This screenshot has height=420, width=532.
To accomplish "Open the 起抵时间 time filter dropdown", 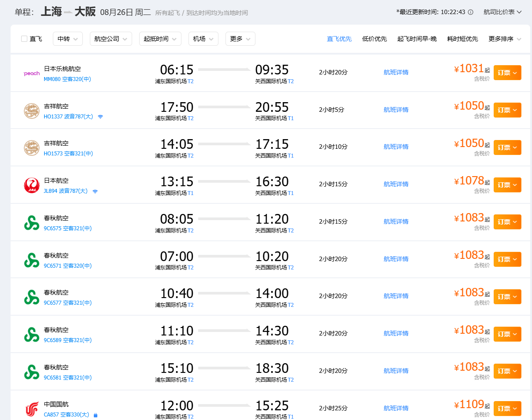I will [160, 39].
